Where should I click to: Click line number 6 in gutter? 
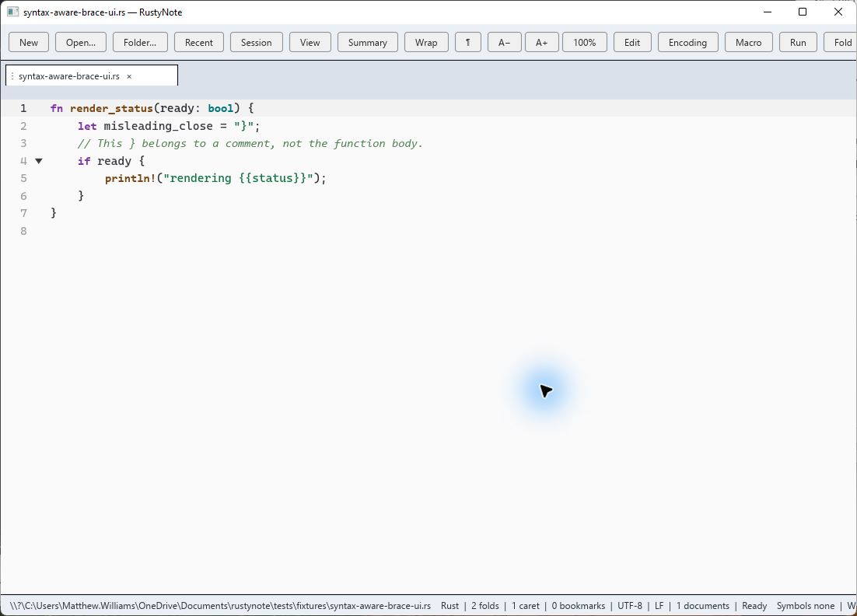coord(23,196)
